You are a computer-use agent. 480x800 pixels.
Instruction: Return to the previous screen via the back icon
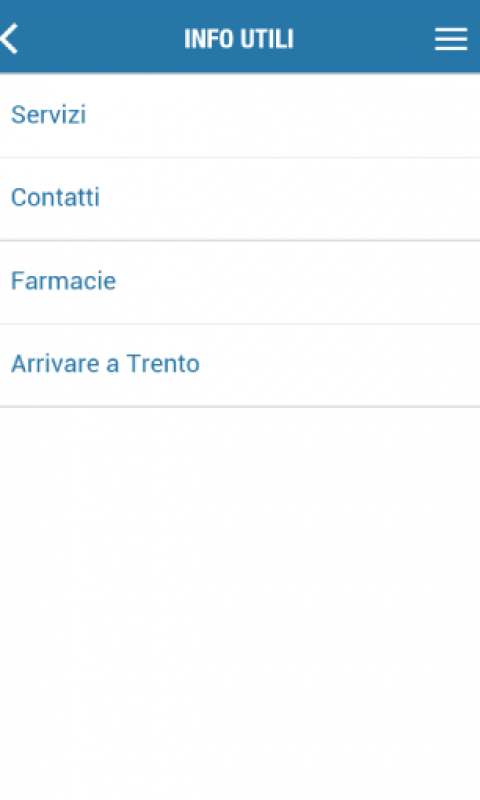click(x=10, y=38)
